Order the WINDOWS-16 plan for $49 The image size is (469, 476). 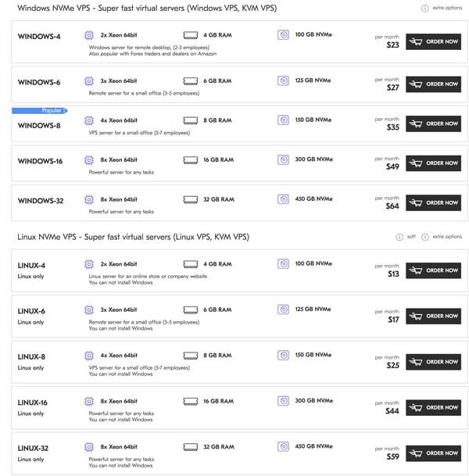(x=433, y=163)
